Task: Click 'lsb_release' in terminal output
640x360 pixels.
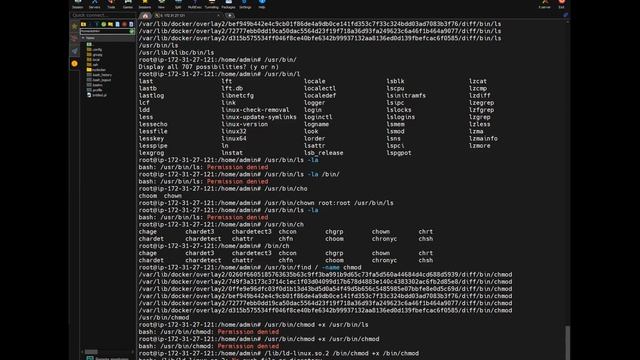Action: pyautogui.click(x=323, y=153)
